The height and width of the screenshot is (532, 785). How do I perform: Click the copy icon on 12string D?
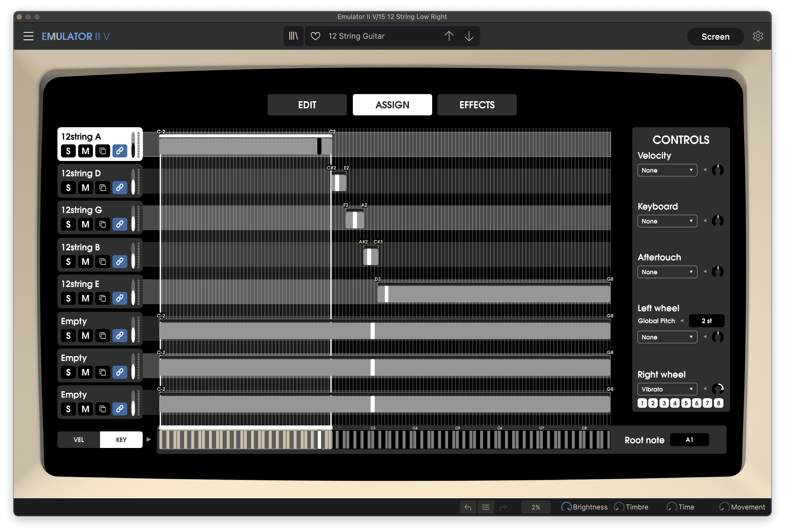click(x=103, y=188)
